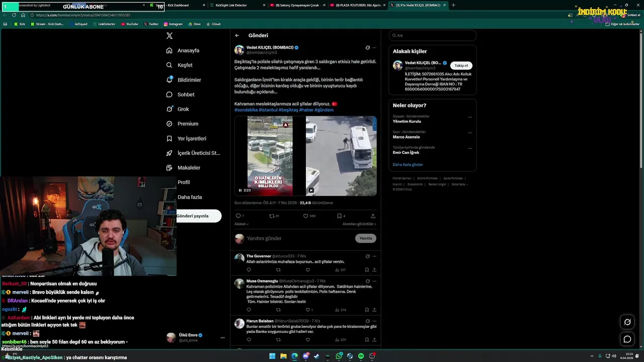Repost the main post with 81 reposts
Screen dimensions: 644x362
tap(272, 216)
